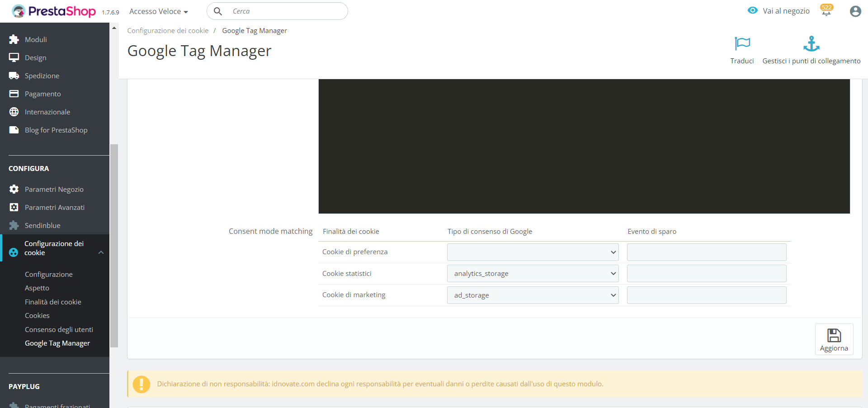The image size is (868, 408).
Task: Click the Cookie statistici row label
Action: [x=347, y=274]
